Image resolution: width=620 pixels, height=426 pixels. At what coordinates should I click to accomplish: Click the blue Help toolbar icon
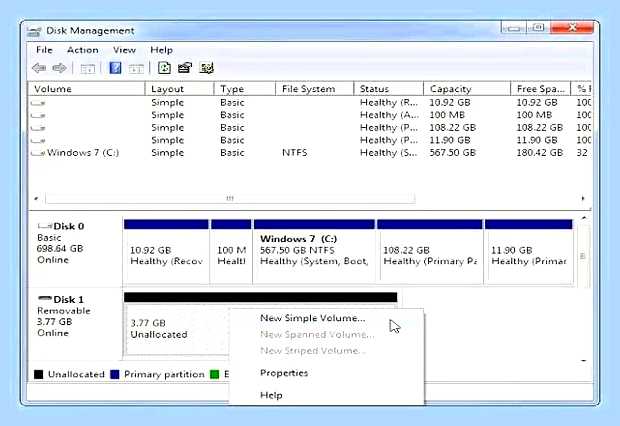pos(115,68)
